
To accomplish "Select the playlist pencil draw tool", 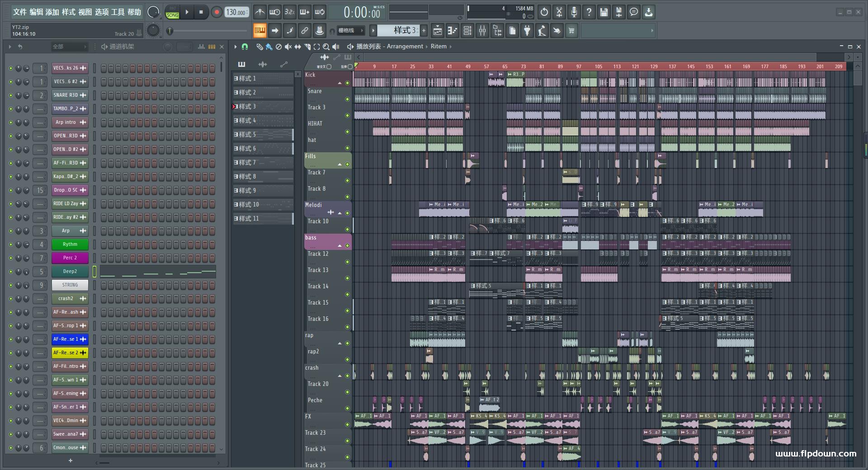I will click(x=259, y=47).
